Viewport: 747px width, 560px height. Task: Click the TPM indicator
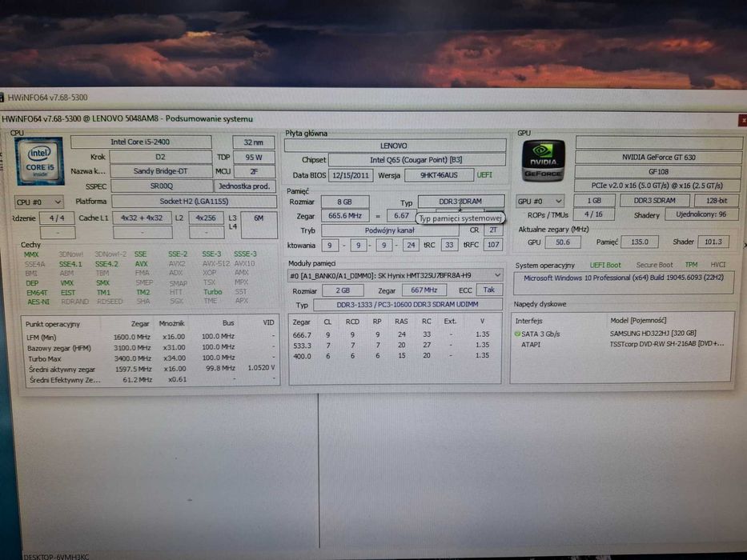691,265
